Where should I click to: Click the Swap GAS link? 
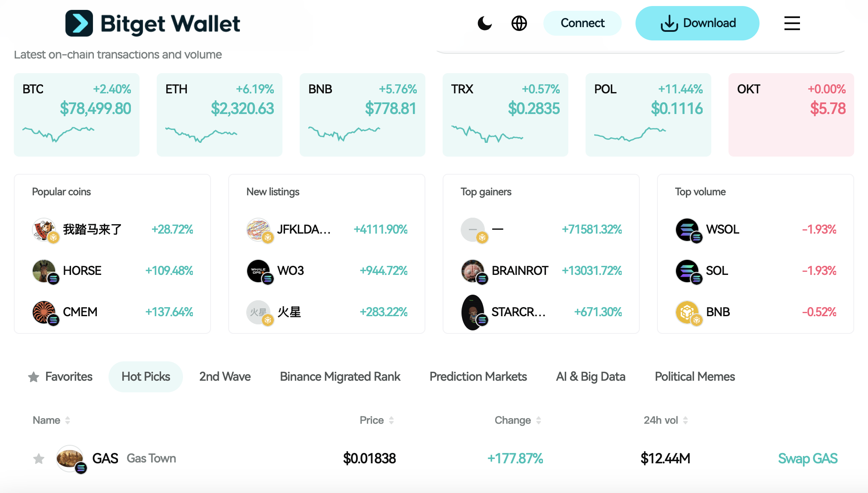pos(807,459)
